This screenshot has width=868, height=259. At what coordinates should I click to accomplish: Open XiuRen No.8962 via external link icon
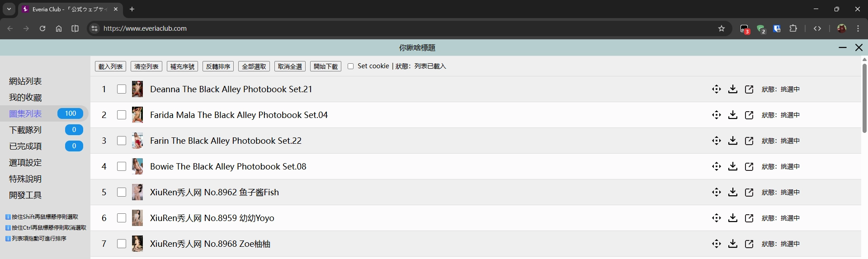tap(749, 193)
